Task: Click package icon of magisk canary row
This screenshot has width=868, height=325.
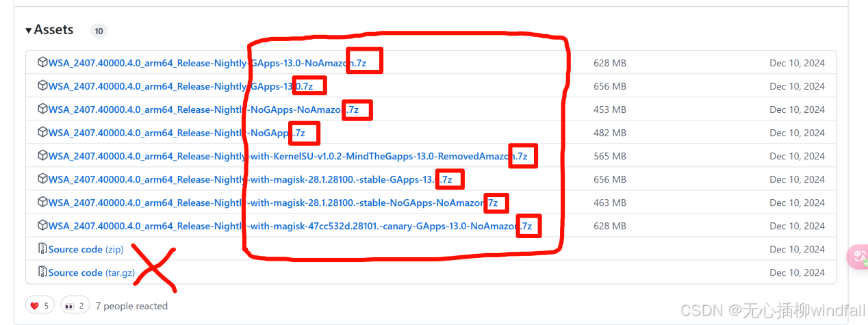Action: [x=42, y=226]
